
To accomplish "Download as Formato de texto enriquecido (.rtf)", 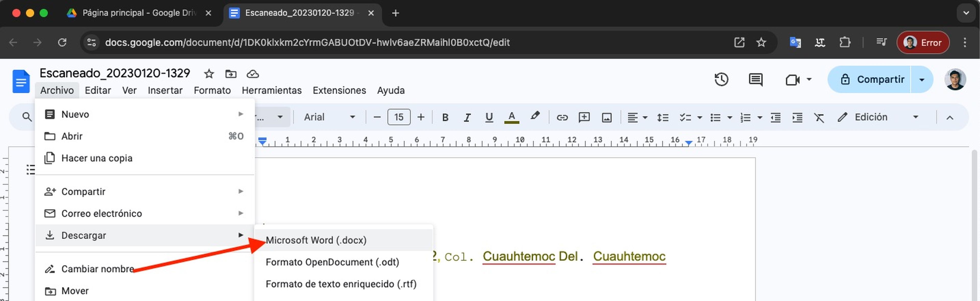I will (344, 284).
